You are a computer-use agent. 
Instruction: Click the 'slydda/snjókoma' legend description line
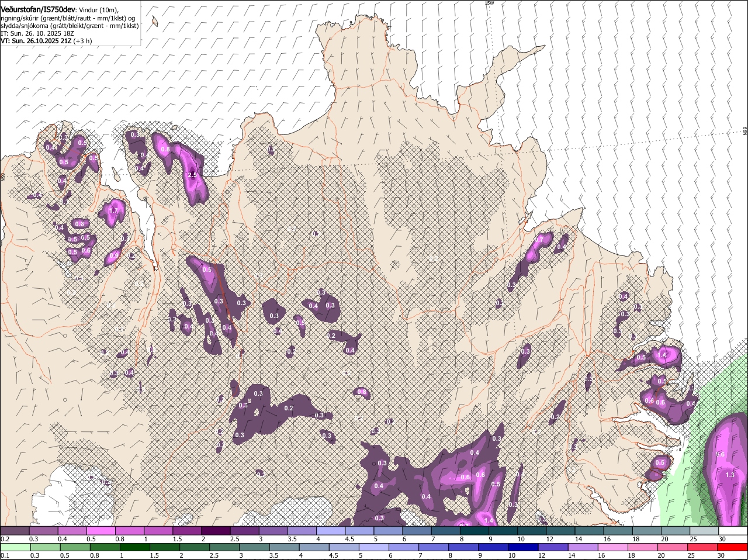pos(70,26)
